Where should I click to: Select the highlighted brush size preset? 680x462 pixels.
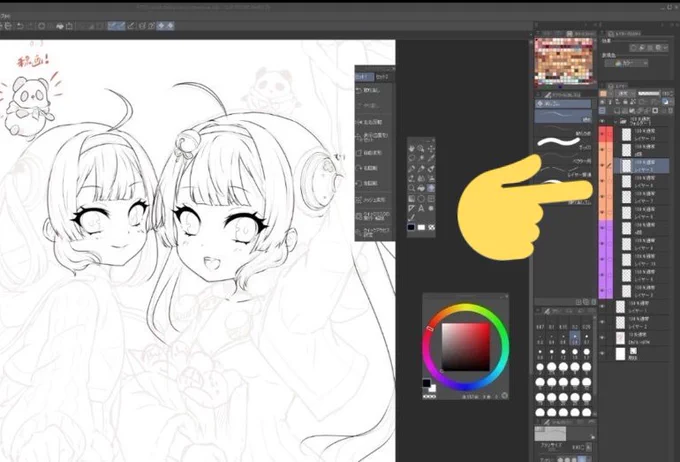click(x=575, y=336)
